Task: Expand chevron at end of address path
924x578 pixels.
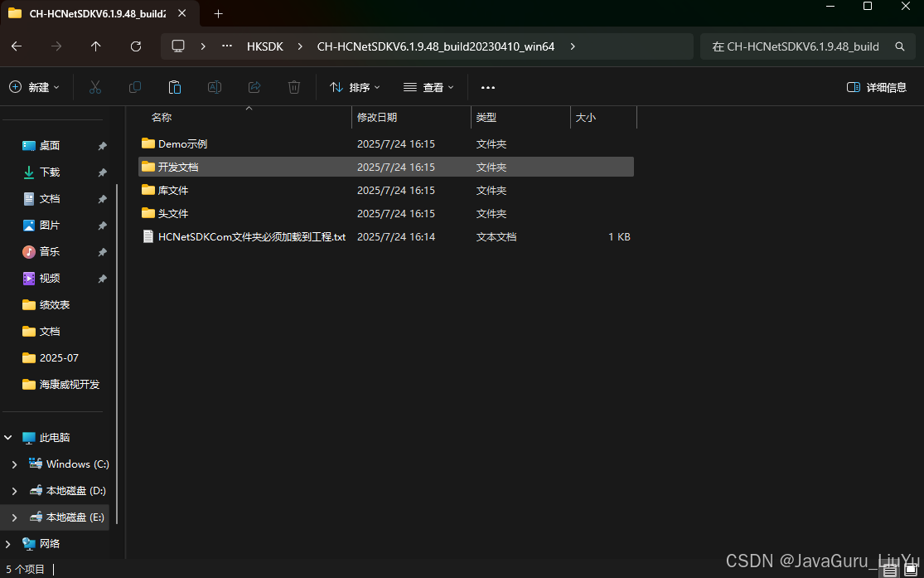Action: [x=572, y=46]
